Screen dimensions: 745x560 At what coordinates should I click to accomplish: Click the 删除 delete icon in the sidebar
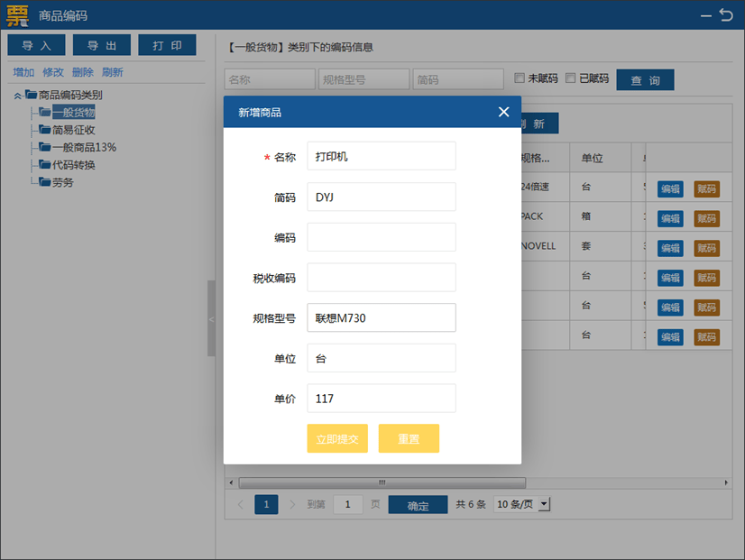[82, 72]
